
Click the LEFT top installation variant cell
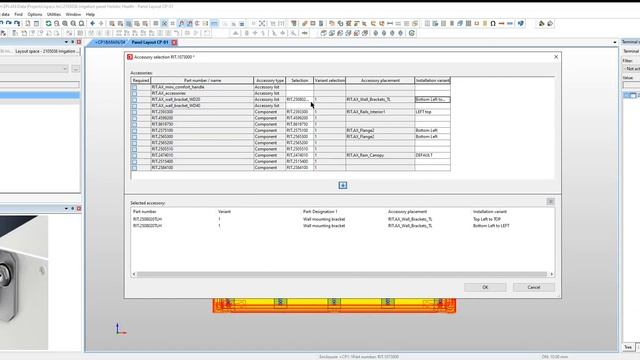pyautogui.click(x=433, y=112)
